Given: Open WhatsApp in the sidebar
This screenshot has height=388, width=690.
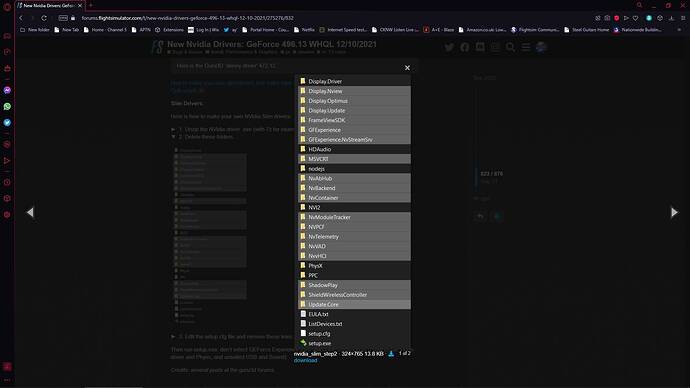Looking at the screenshot, I should (7, 106).
